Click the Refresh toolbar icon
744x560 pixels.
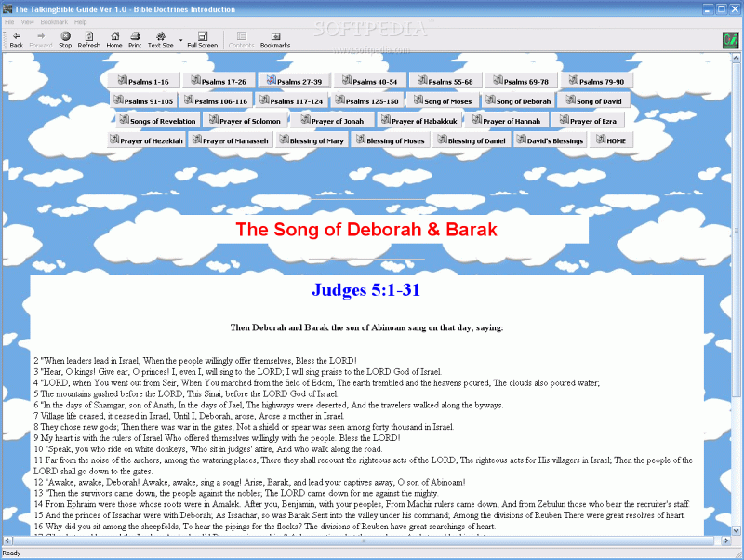click(88, 40)
